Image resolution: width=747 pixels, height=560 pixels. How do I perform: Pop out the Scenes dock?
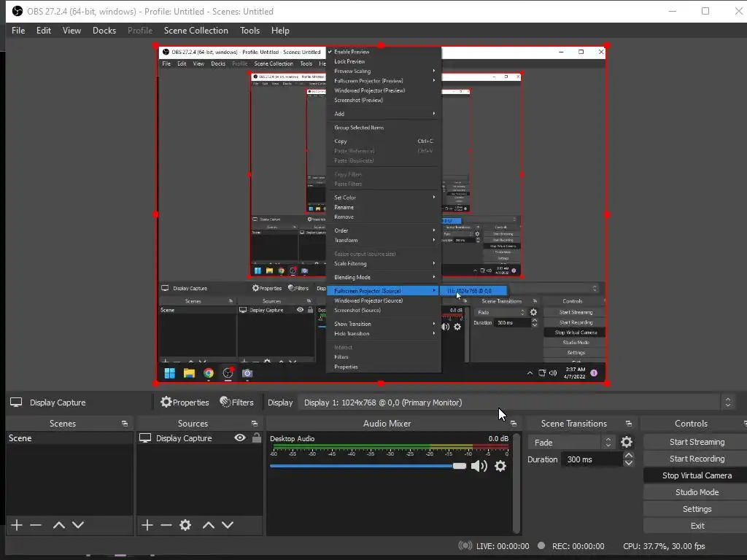tap(125, 424)
